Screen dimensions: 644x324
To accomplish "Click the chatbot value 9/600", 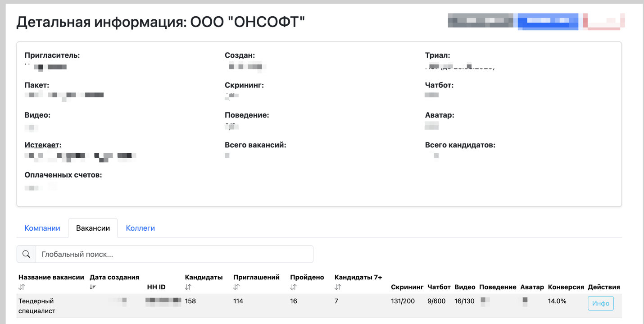I will tap(436, 301).
